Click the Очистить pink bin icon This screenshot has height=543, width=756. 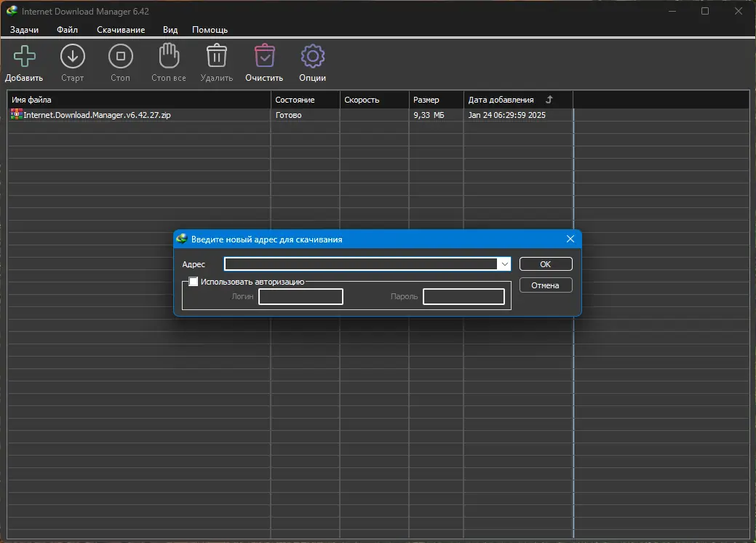pyautogui.click(x=264, y=56)
